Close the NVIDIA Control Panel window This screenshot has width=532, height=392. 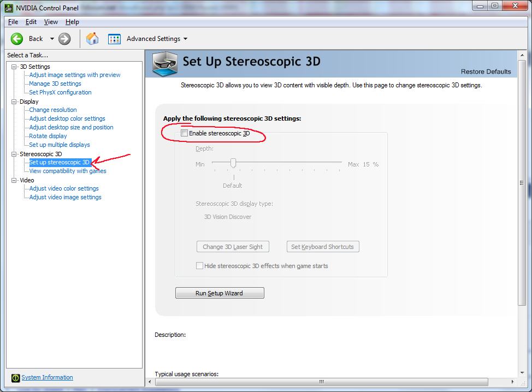[515, 6]
